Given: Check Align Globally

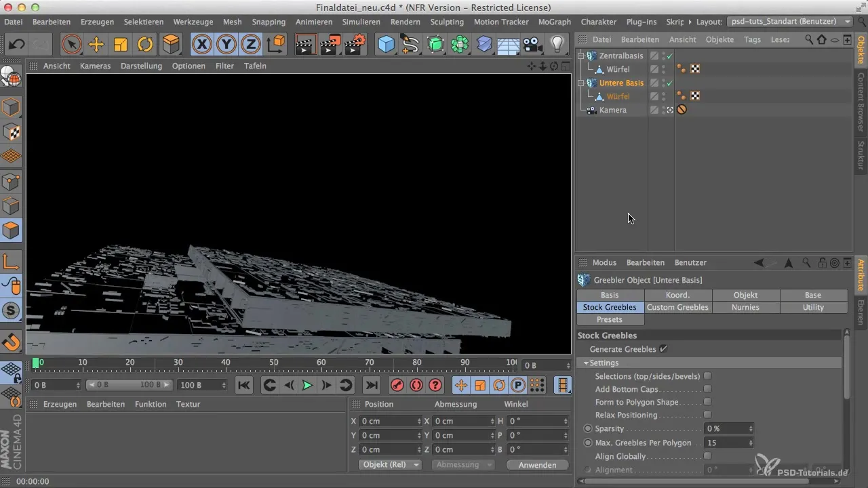Looking at the screenshot, I should (x=707, y=456).
